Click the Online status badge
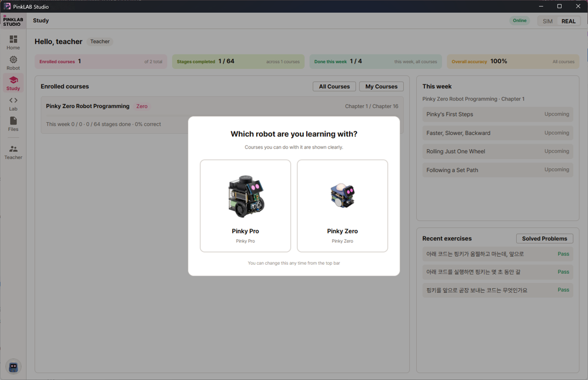The height and width of the screenshot is (380, 588). point(519,21)
